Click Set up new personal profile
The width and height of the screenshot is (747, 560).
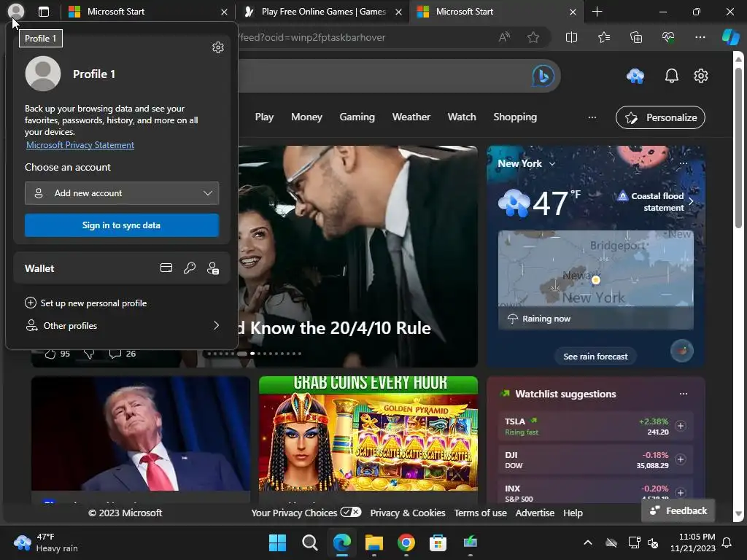point(86,303)
